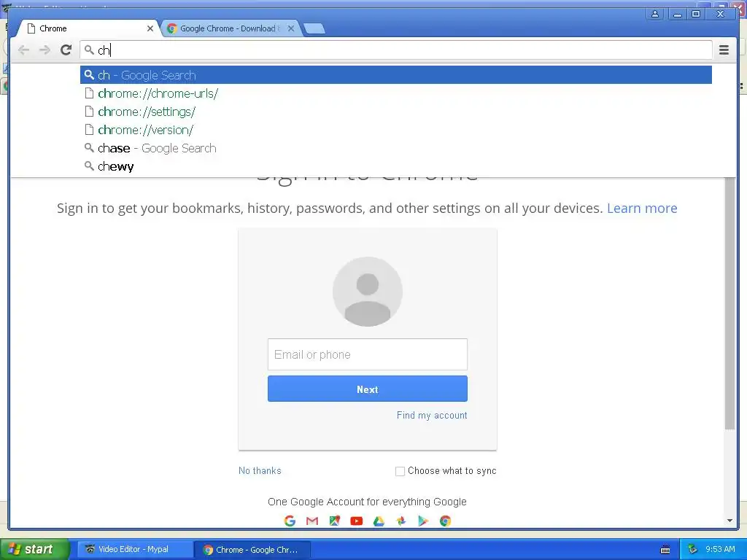747x560 pixels.
Task: Click the Google G service icon
Action: (x=290, y=521)
